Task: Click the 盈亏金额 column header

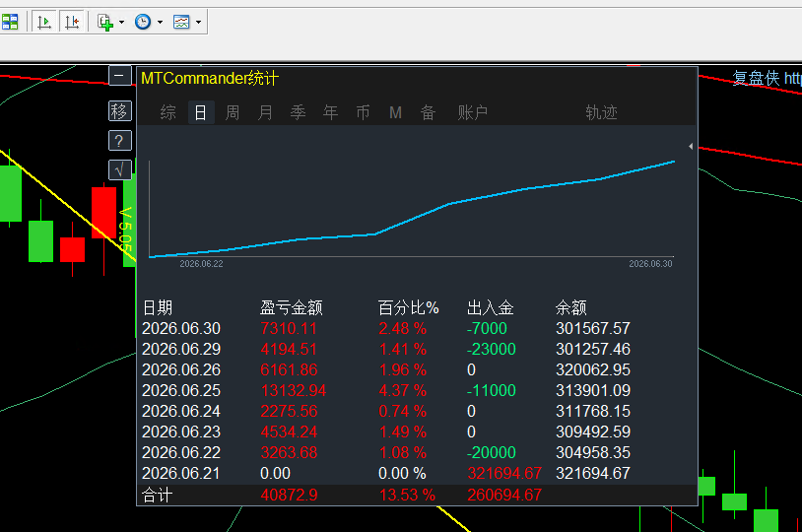Action: pyautogui.click(x=292, y=308)
